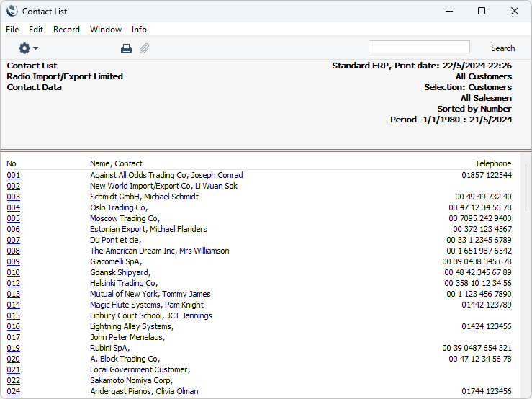Select 'Rubini SpA,' name text

coord(109,348)
